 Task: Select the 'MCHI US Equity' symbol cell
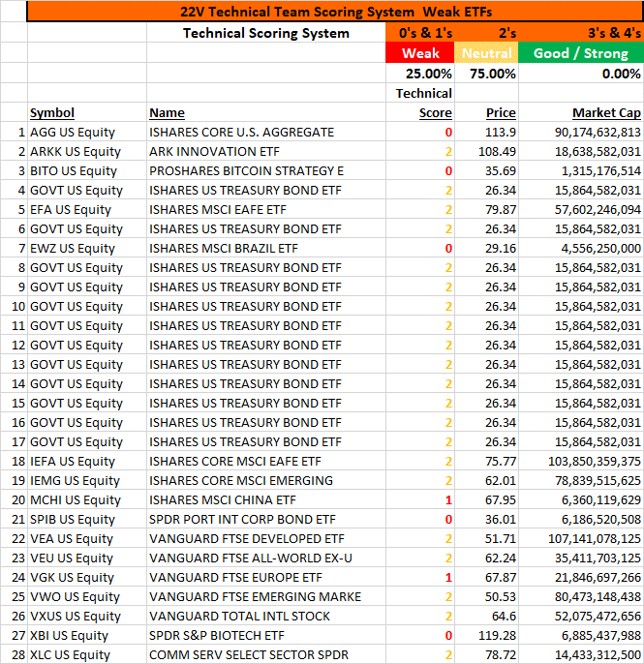pos(87,500)
